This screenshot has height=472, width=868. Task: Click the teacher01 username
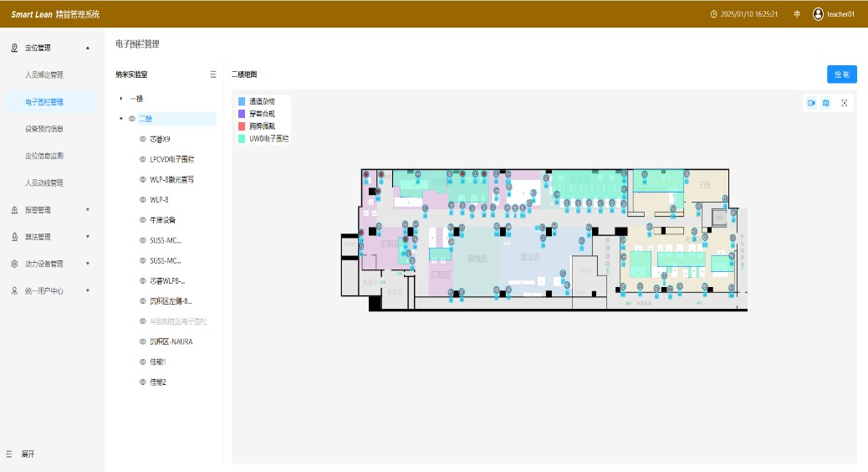[x=841, y=14]
